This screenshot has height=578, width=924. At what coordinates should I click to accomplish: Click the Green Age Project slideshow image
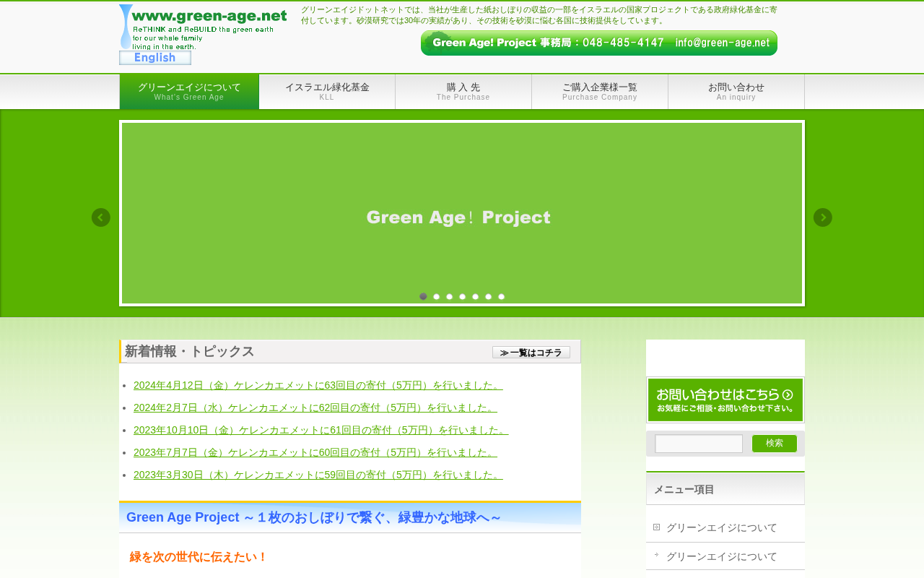(462, 213)
